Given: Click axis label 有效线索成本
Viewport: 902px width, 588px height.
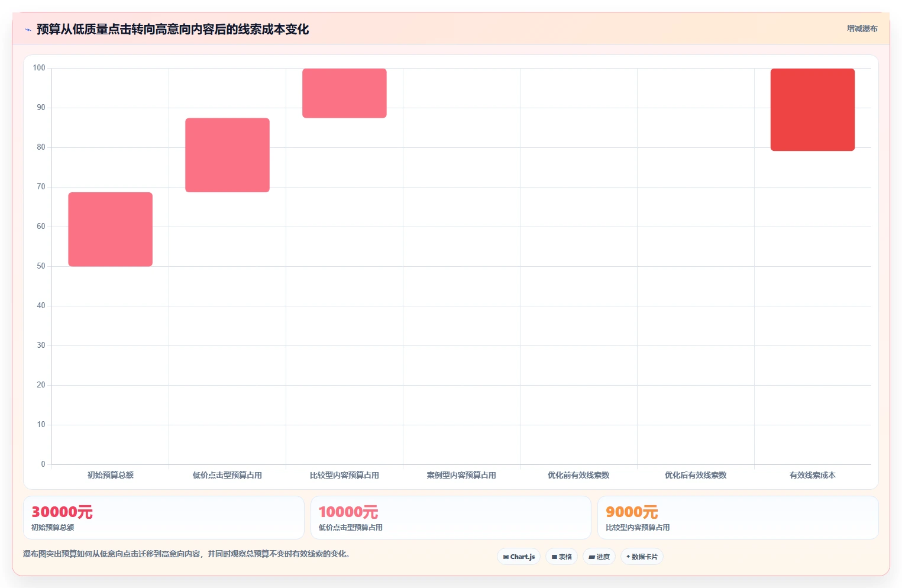Looking at the screenshot, I should coord(812,475).
